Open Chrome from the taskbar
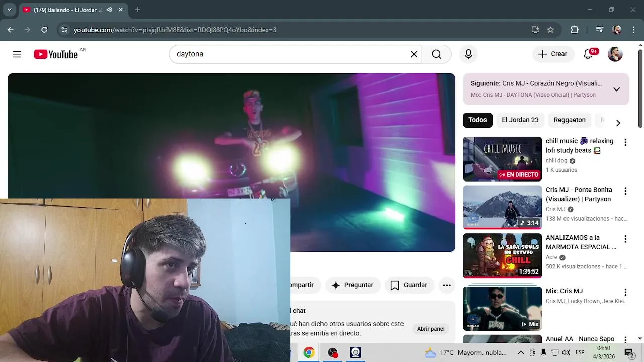The image size is (644, 362). 309,353
